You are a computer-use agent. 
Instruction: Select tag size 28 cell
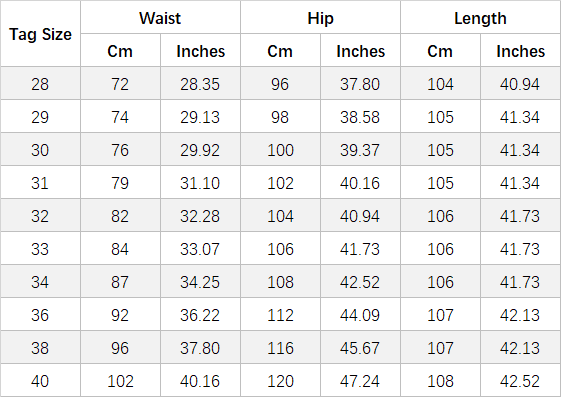(x=40, y=84)
